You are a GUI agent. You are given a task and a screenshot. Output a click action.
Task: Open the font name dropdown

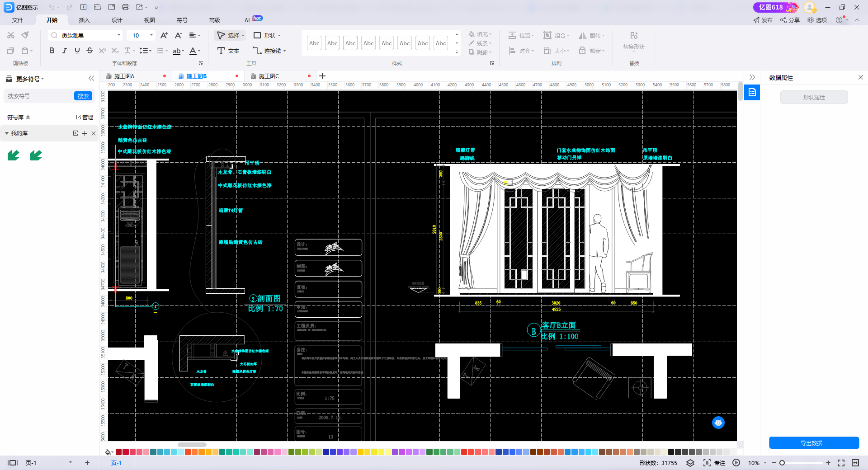[x=119, y=35]
